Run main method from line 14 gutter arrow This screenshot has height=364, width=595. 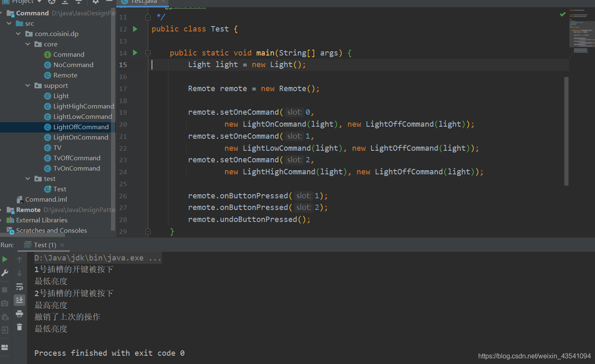tap(135, 53)
